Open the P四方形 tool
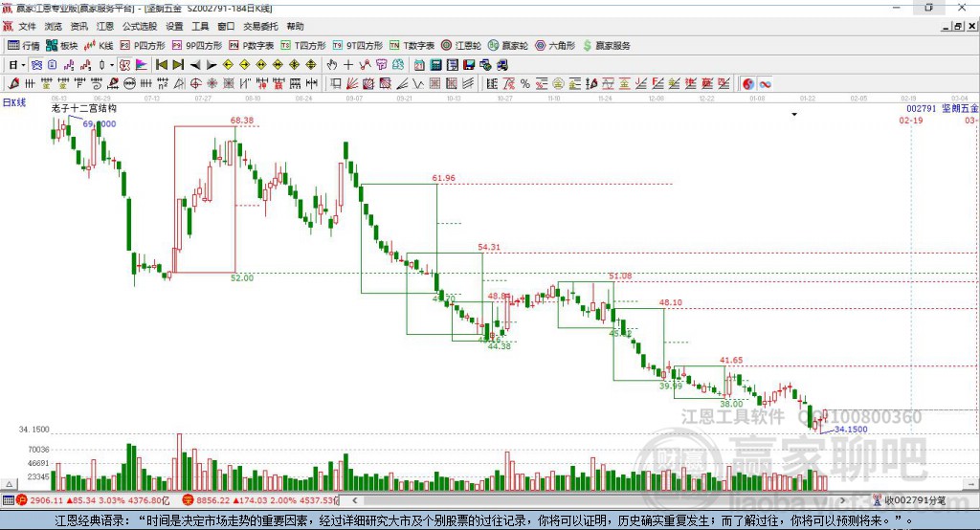This screenshot has height=530, width=980. click(143, 46)
